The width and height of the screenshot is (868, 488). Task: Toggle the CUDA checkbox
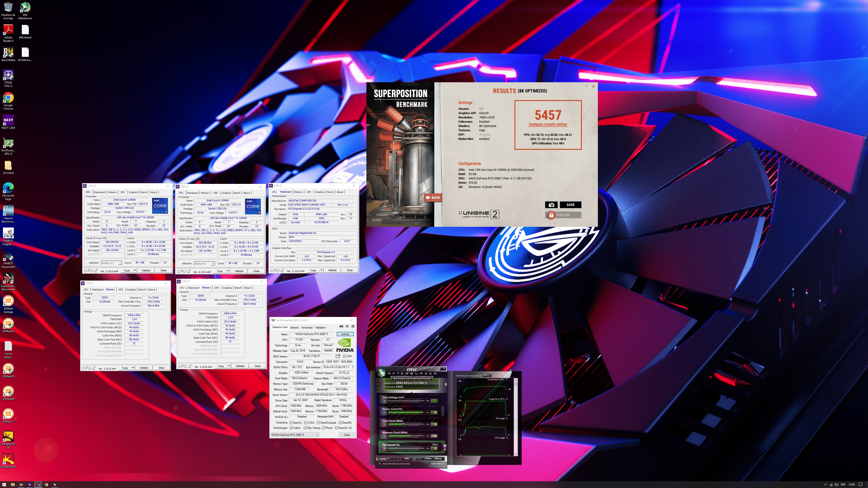pyautogui.click(x=305, y=423)
